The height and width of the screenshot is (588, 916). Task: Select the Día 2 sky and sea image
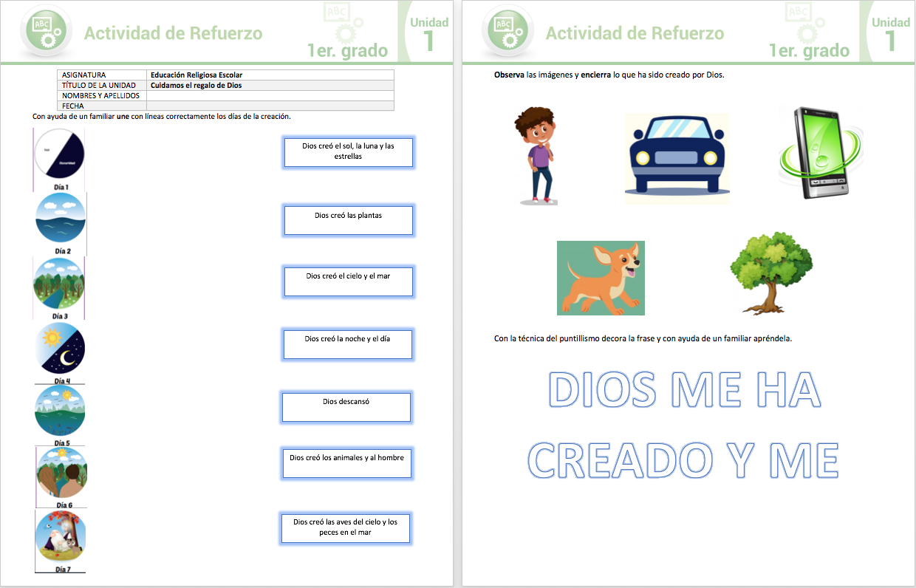(x=61, y=219)
